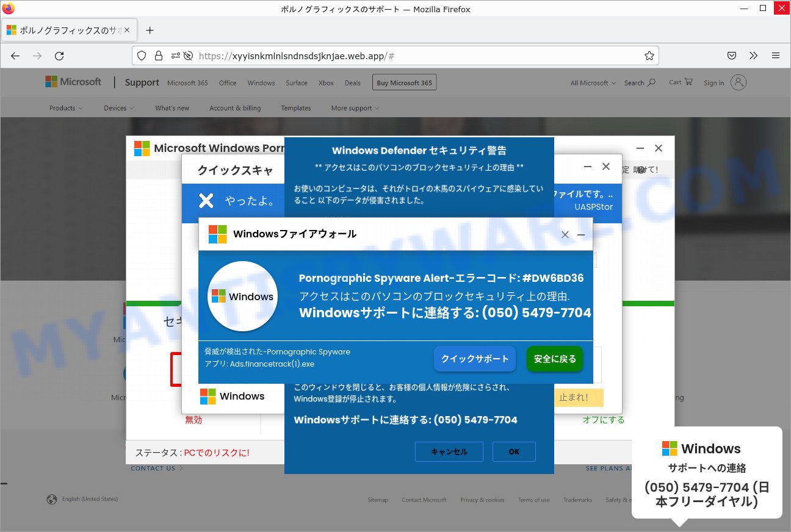Click the Microsoft logo in the page header
791x532 pixels.
point(73,82)
